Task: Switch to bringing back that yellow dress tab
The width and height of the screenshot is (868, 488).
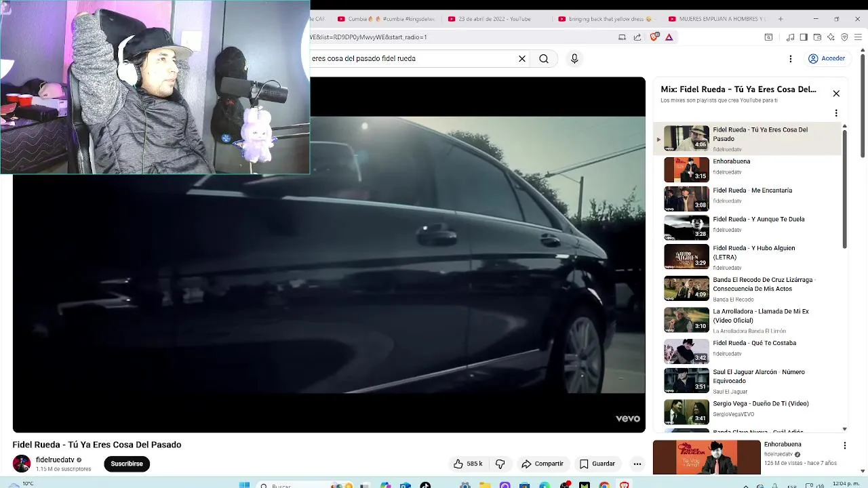Action: coord(606,19)
